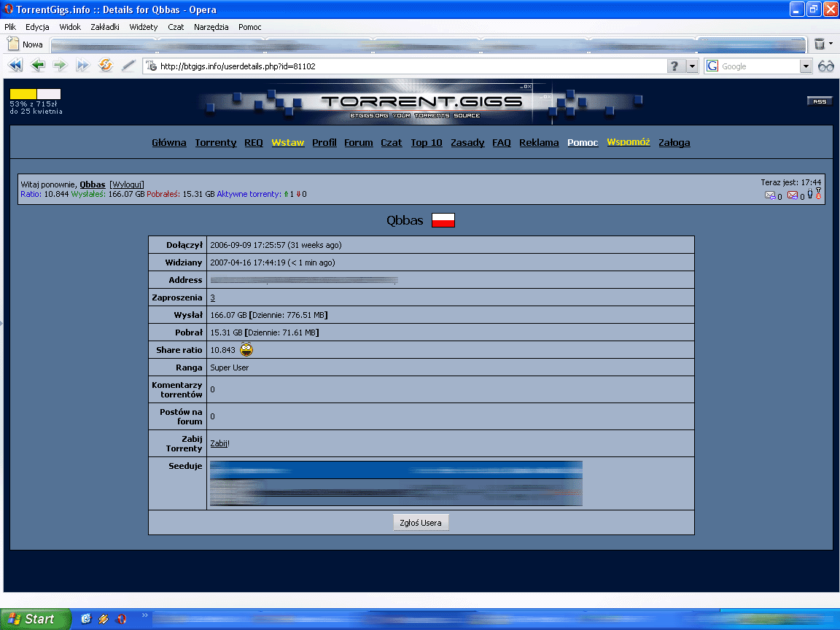840x630 pixels.
Task: Open the Załoga staff link
Action: click(674, 142)
